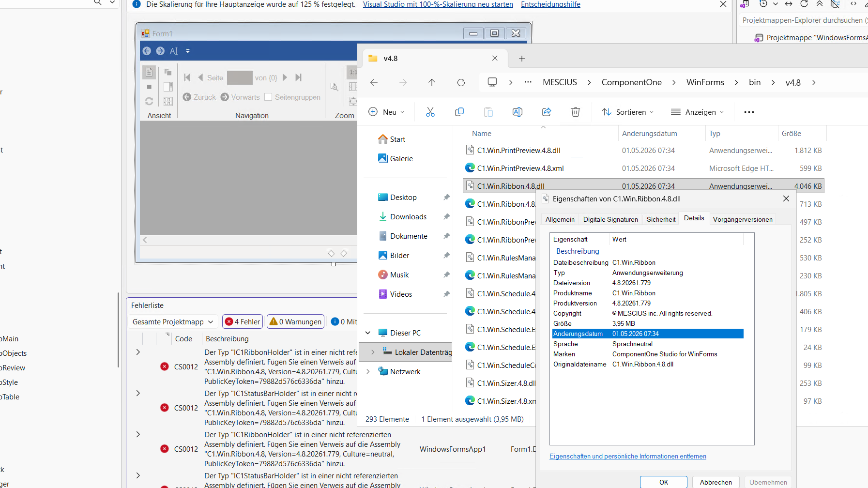Click the Abbrechen button in properties dialog
The image size is (868, 488).
(716, 482)
